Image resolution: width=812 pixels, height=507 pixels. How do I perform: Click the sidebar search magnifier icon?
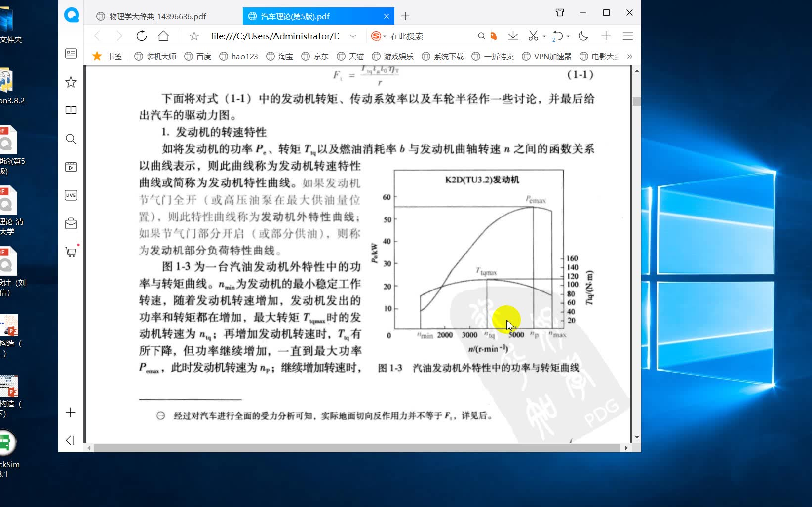coord(71,139)
